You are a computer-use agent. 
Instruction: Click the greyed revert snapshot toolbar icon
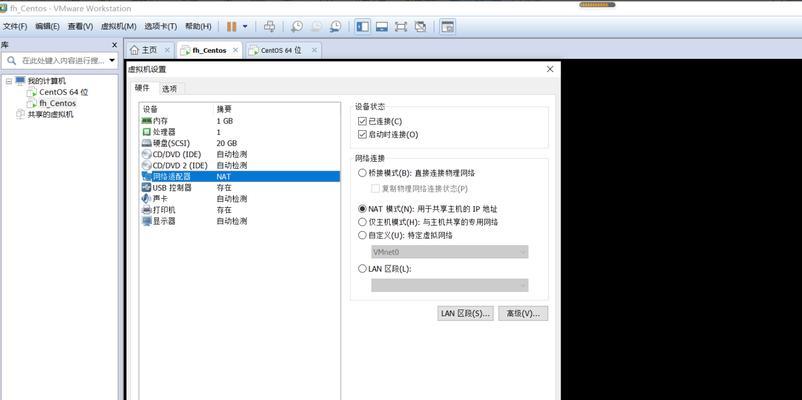(316, 27)
